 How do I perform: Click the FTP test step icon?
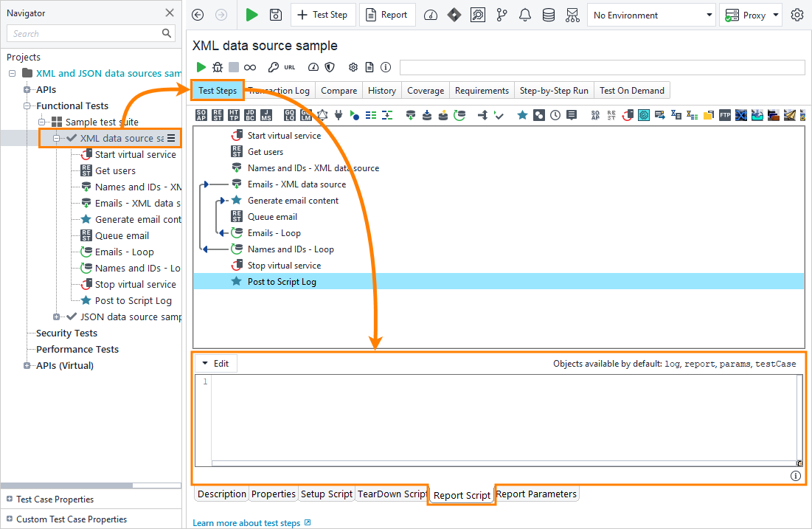point(726,115)
